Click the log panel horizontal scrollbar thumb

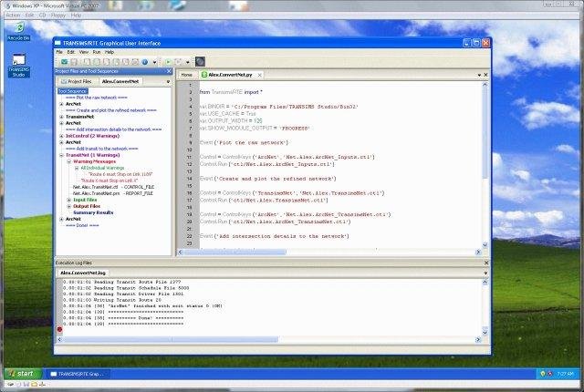click(171, 339)
